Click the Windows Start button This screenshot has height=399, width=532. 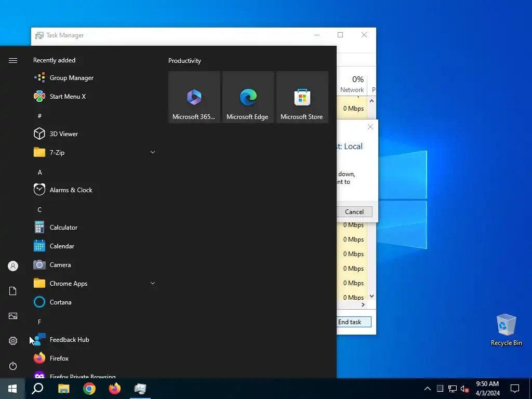(x=12, y=389)
